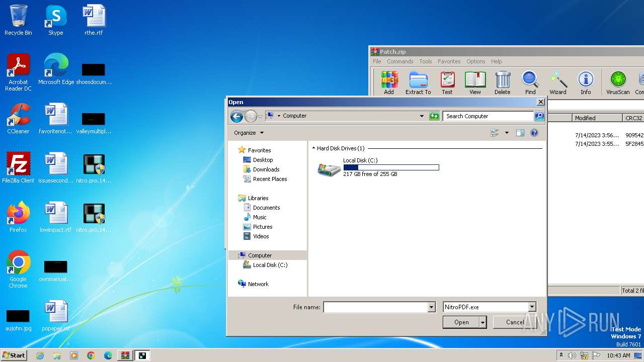This screenshot has width=644, height=362.
Task: Select the Firefox desktop shortcut
Action: [x=18, y=217]
